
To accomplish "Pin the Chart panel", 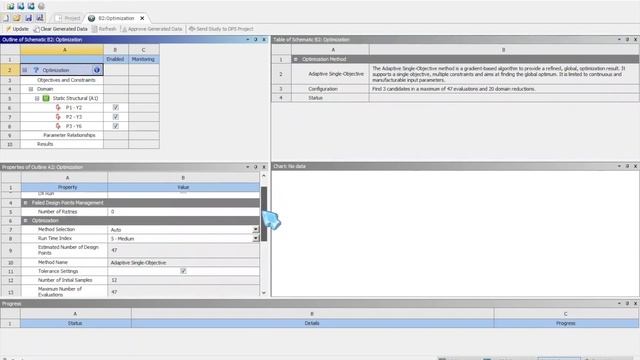I will pyautogui.click(x=627, y=166).
